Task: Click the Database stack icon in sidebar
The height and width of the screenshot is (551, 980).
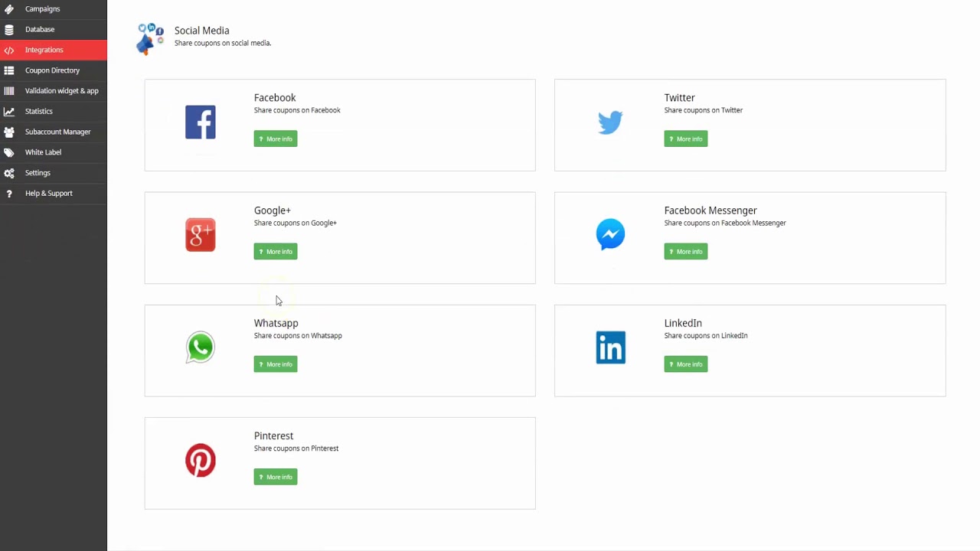Action: 9,30
